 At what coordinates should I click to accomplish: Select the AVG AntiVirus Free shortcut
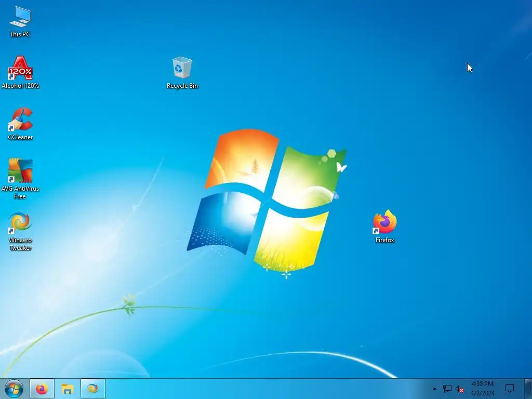click(x=20, y=179)
